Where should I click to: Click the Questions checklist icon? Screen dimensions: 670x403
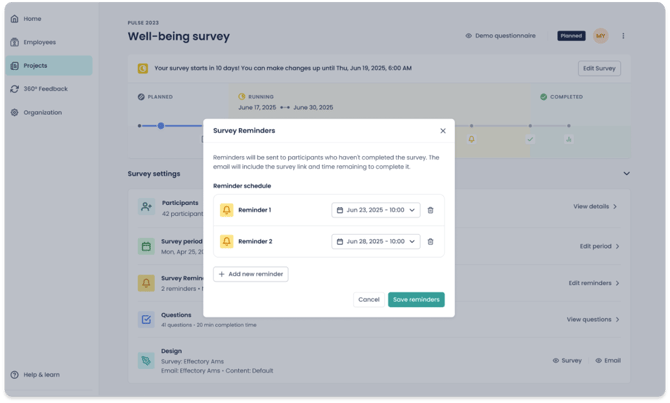point(146,320)
